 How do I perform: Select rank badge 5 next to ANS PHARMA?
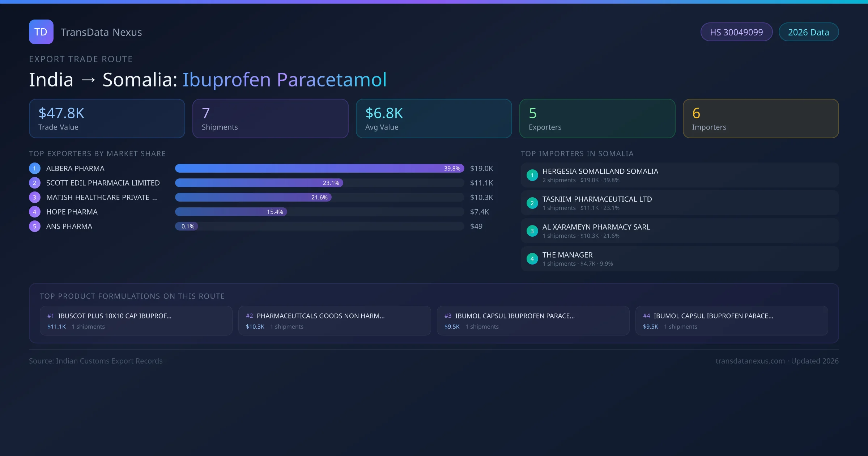point(34,226)
